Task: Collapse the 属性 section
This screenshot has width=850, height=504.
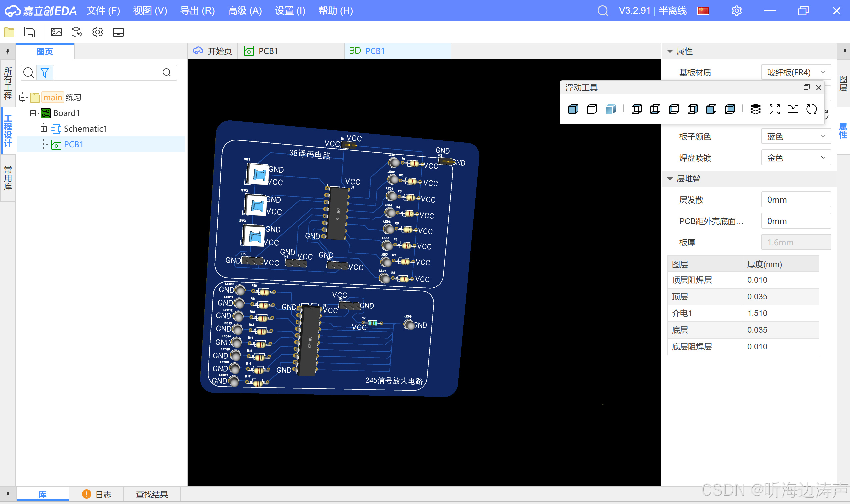Action: 670,51
